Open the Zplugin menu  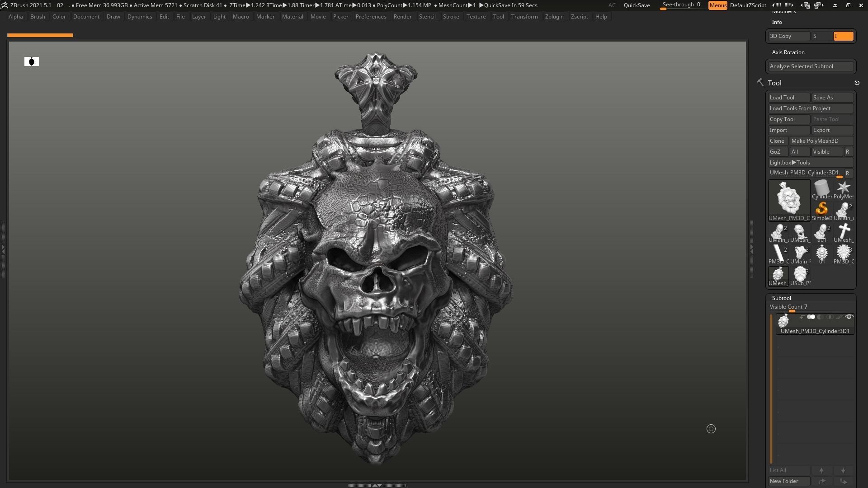[x=554, y=17]
